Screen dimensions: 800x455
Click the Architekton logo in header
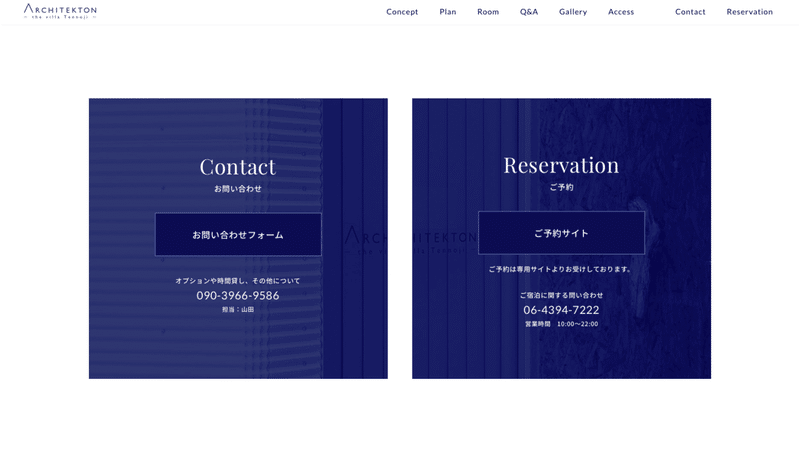[60, 11]
